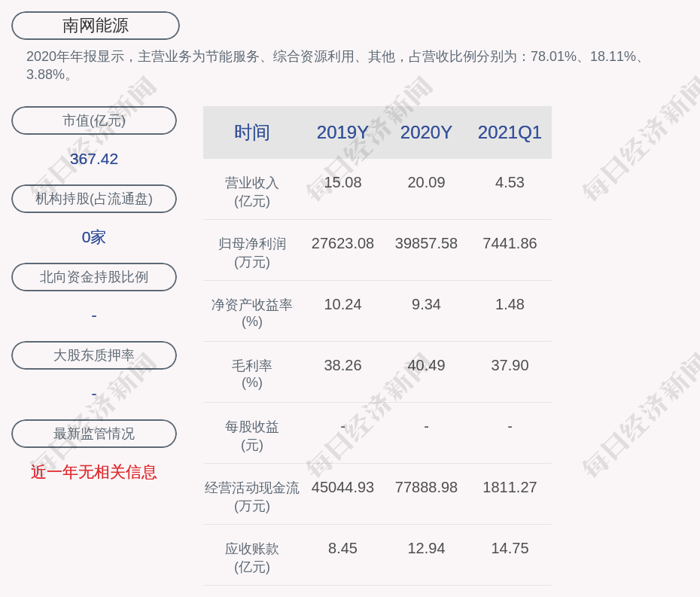Click the 净资产收益率(%) row label
The height and width of the screenshot is (597, 700).
pos(252,313)
